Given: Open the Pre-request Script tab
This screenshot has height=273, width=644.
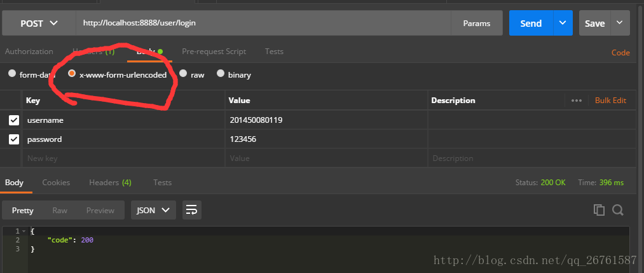Looking at the screenshot, I should pyautogui.click(x=214, y=52).
